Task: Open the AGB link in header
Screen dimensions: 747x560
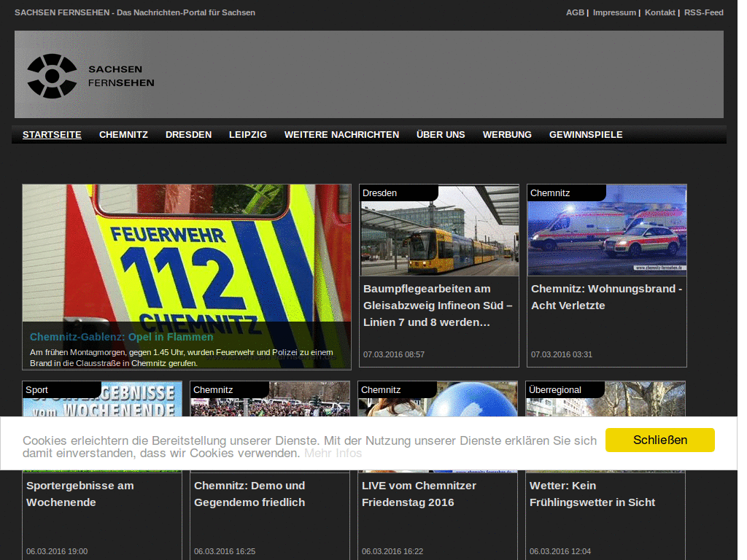Action: [575, 12]
